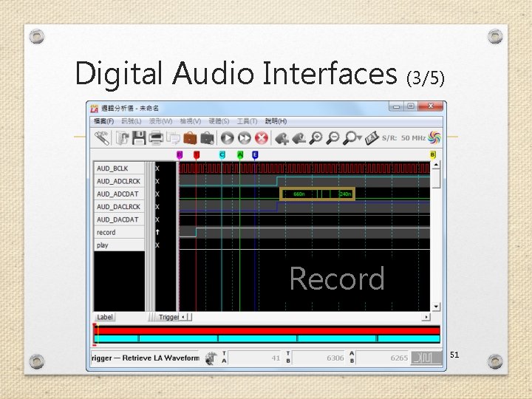Open the 波形(W) waveform menu
Screen dimensions: 532x399
click(x=161, y=121)
